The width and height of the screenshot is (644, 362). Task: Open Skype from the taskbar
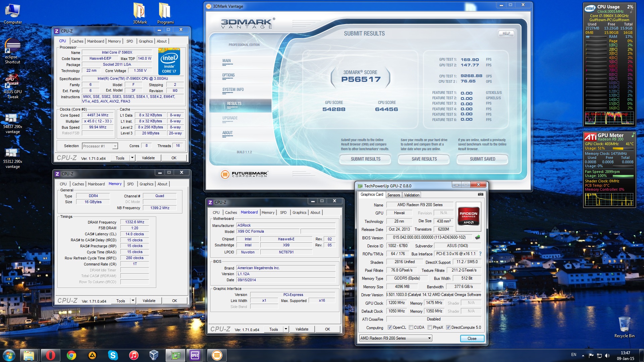[113, 355]
